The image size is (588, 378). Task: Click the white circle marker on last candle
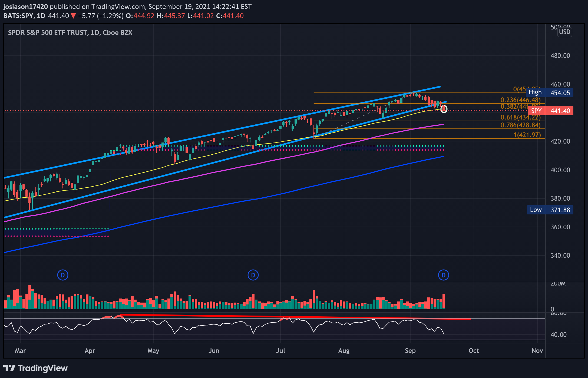pos(444,109)
